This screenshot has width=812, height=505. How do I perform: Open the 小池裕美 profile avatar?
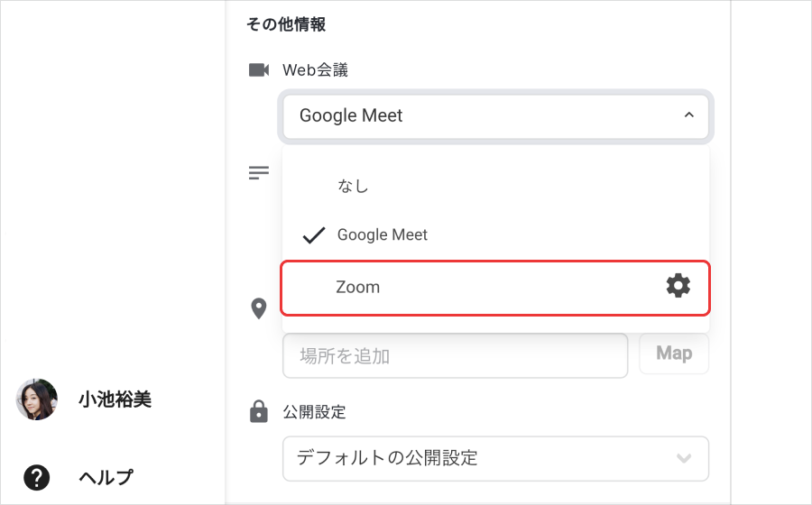click(x=37, y=399)
